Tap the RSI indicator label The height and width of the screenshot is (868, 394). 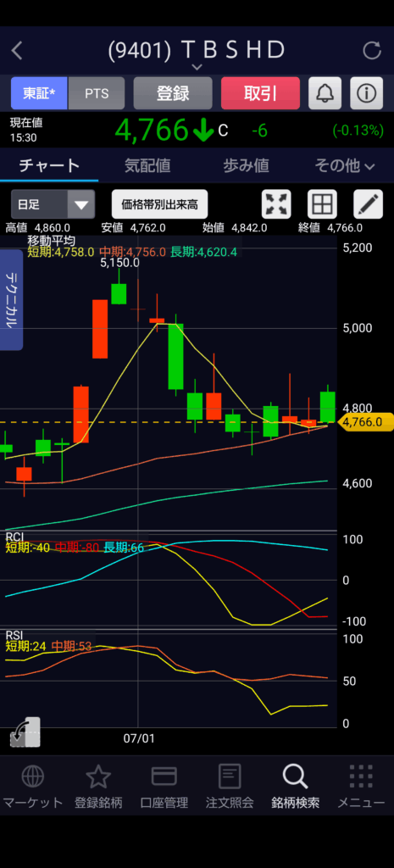(14, 634)
